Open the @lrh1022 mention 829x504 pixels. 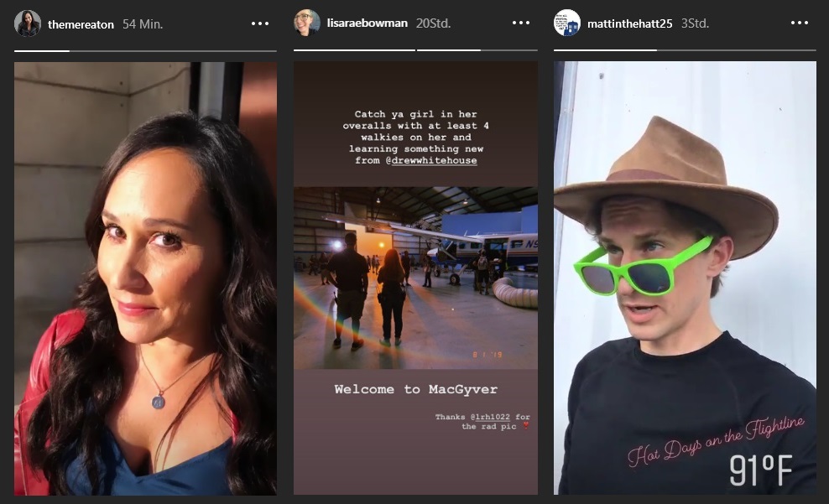coord(493,417)
